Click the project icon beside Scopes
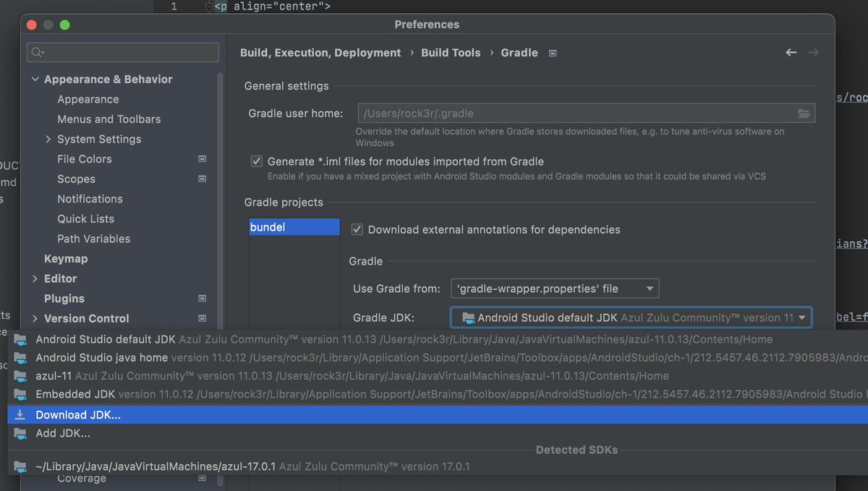 click(x=203, y=179)
